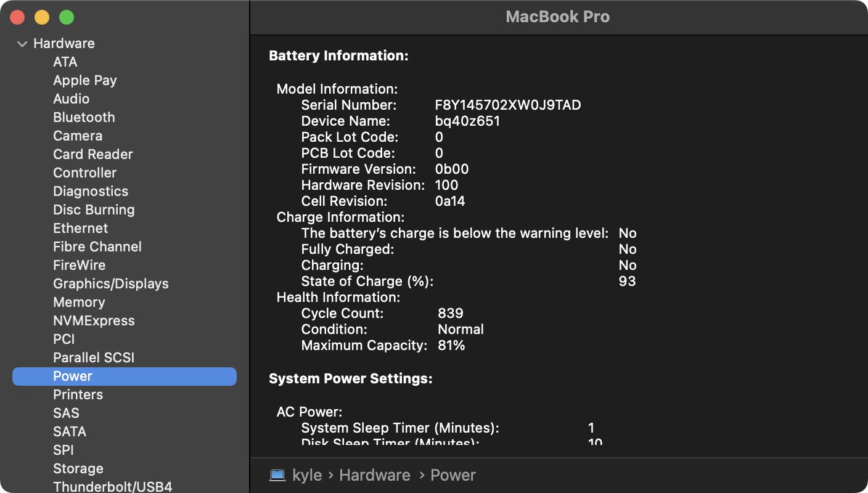This screenshot has width=868, height=493.
Task: Open Printers information
Action: point(78,394)
